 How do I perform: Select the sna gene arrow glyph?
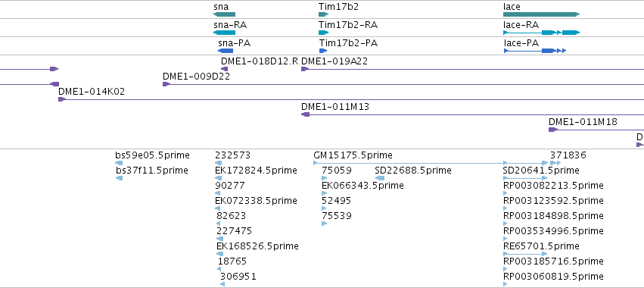tap(224, 14)
